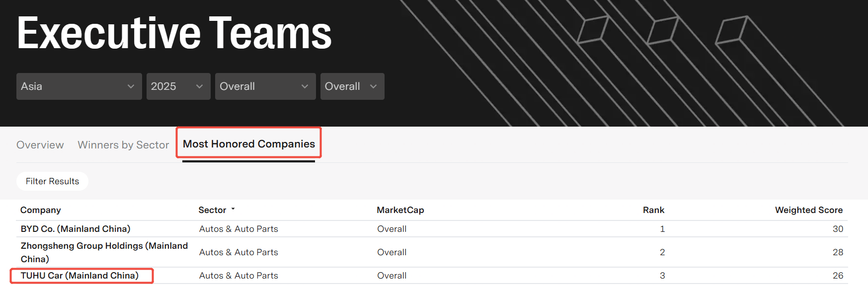Switch to the Overview tab
The height and width of the screenshot is (286, 868).
click(40, 145)
